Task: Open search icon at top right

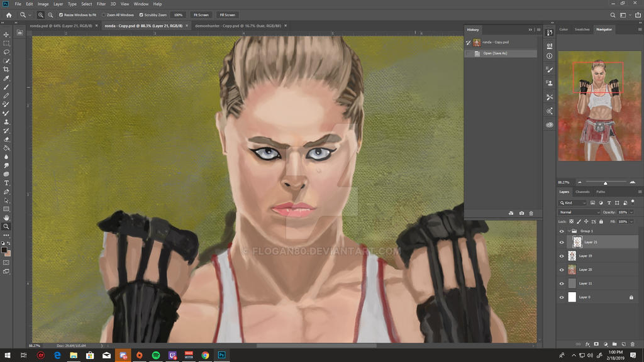Action: (613, 15)
